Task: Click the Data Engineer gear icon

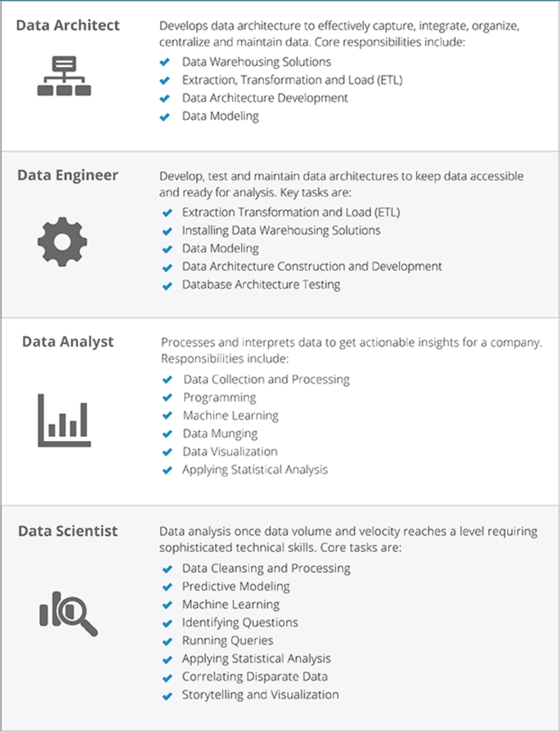Action: point(62,241)
